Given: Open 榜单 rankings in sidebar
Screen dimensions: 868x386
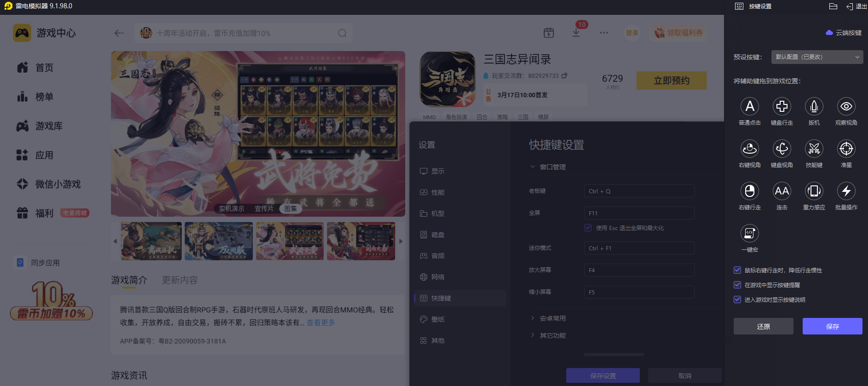Looking at the screenshot, I should point(35,97).
